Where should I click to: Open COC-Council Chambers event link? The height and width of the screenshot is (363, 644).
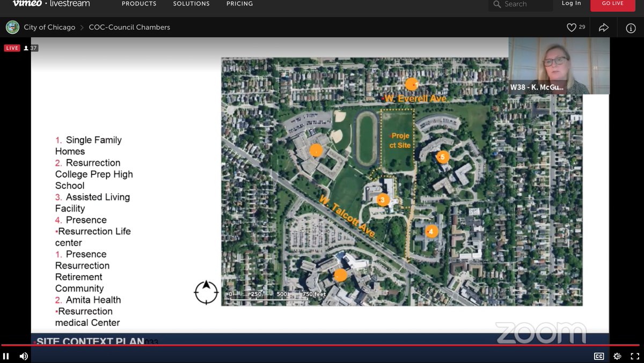pyautogui.click(x=129, y=27)
